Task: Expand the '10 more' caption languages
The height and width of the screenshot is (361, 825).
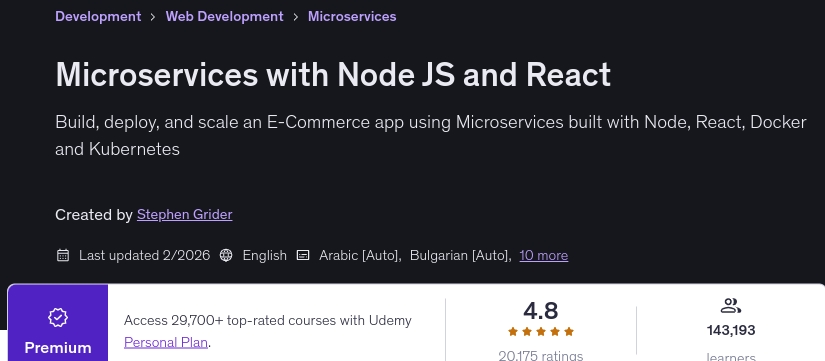Action: tap(544, 256)
